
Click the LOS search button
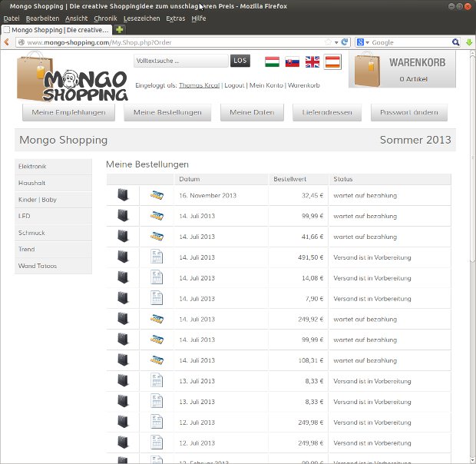(240, 61)
